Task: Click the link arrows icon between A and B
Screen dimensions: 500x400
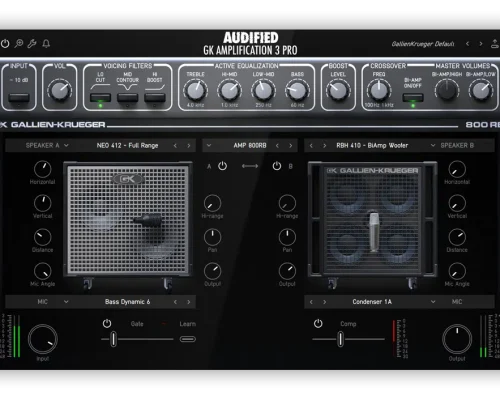Action: coord(250,166)
